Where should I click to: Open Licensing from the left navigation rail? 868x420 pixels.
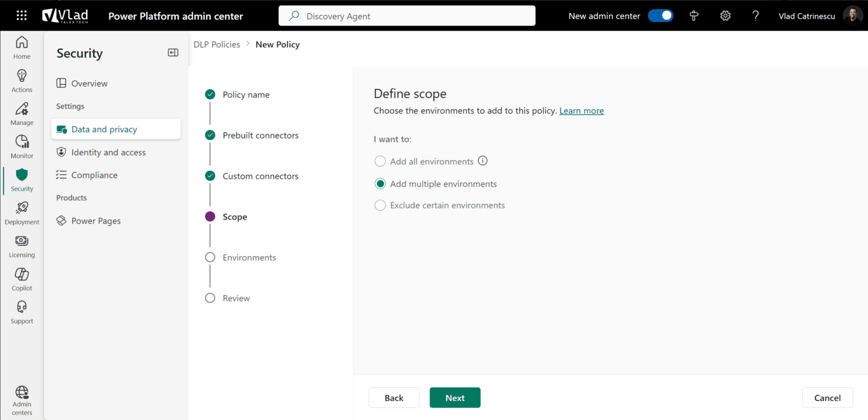tap(21, 245)
